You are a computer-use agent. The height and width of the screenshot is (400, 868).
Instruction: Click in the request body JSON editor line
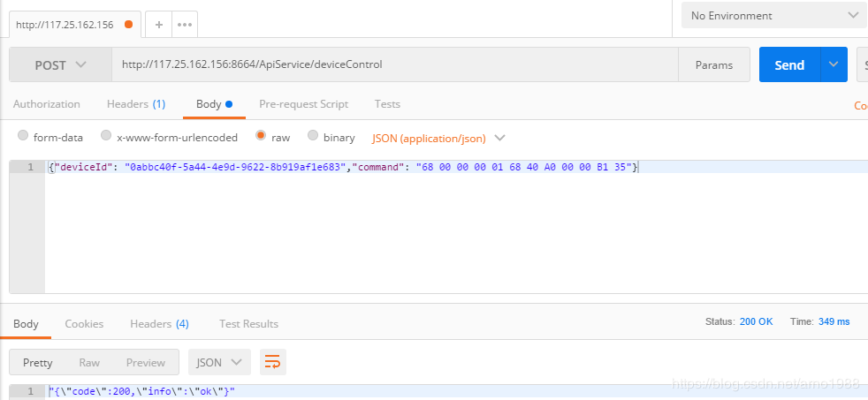pyautogui.click(x=457, y=167)
